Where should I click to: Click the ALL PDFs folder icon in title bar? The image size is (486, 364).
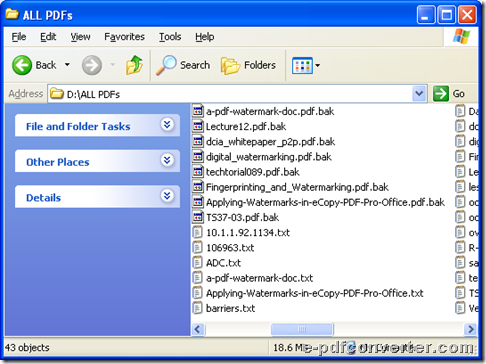click(12, 14)
